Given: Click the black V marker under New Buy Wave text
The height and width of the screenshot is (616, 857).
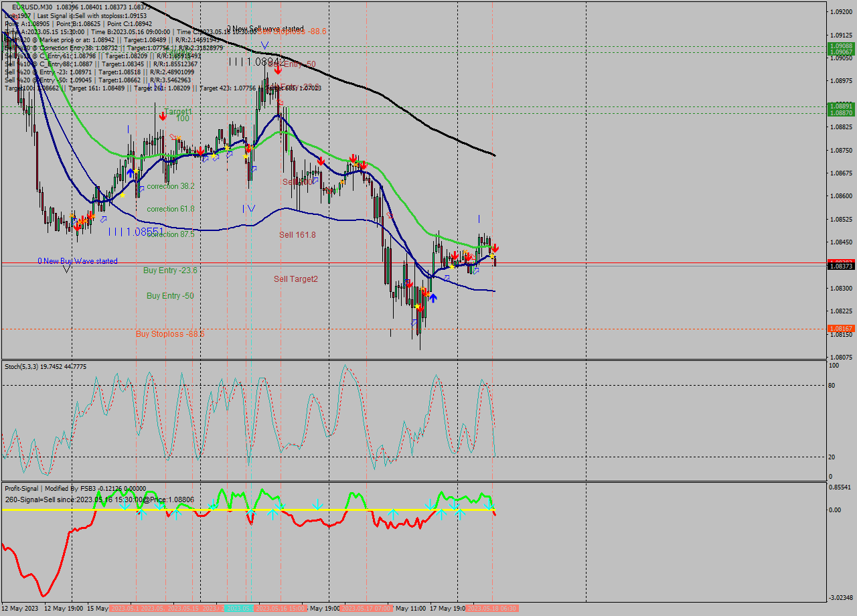Looking at the screenshot, I should pos(67,268).
